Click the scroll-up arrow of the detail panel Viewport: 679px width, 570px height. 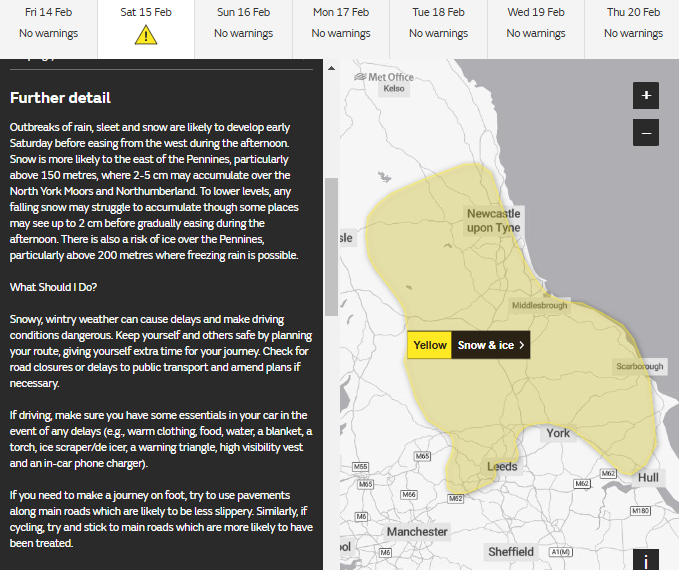pyautogui.click(x=332, y=68)
